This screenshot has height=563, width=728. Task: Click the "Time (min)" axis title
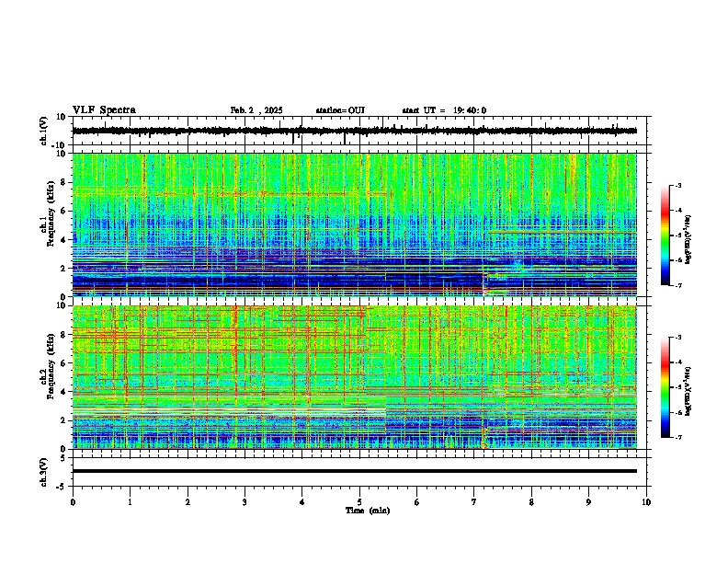pyautogui.click(x=368, y=511)
